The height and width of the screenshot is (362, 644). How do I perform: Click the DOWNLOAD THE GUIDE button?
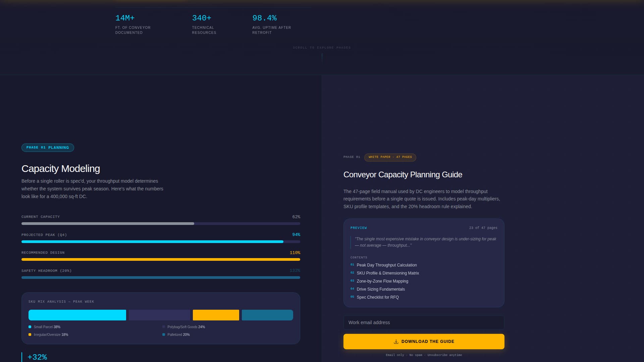(x=424, y=341)
